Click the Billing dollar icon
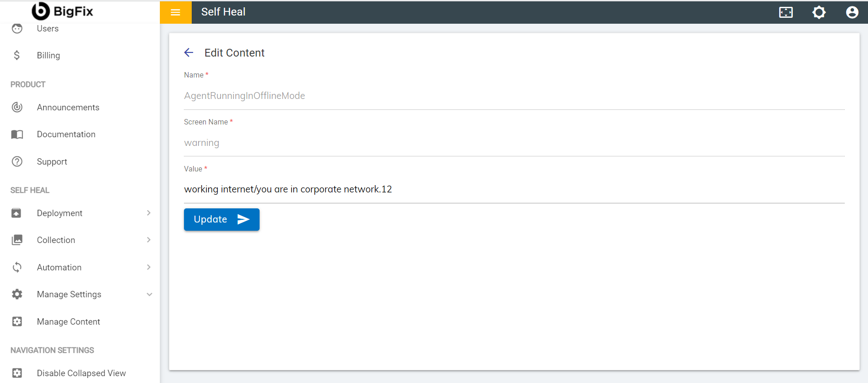868x383 pixels. (17, 56)
